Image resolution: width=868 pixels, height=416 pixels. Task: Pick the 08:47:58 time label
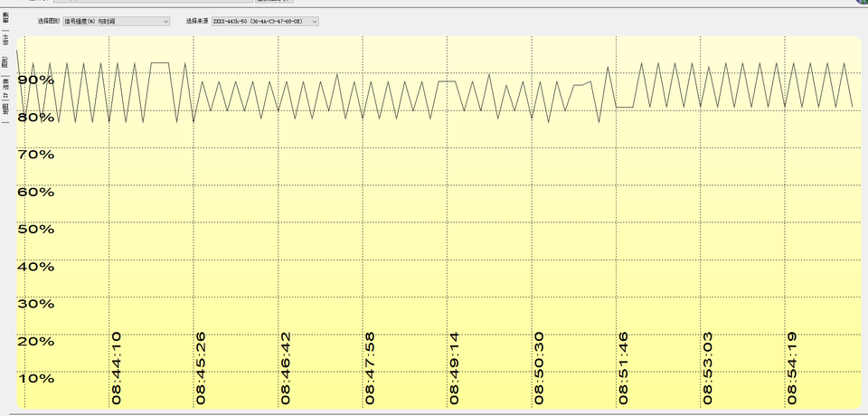[x=370, y=367]
